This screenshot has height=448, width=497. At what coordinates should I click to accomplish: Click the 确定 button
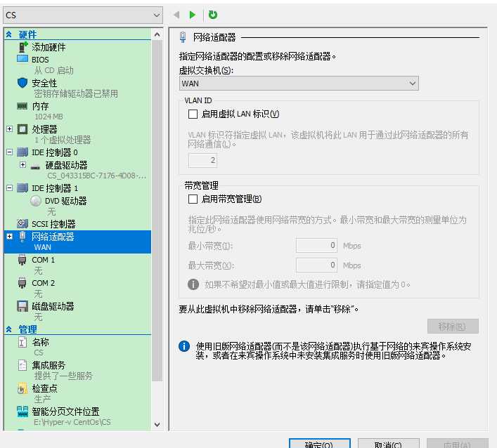tap(319, 443)
